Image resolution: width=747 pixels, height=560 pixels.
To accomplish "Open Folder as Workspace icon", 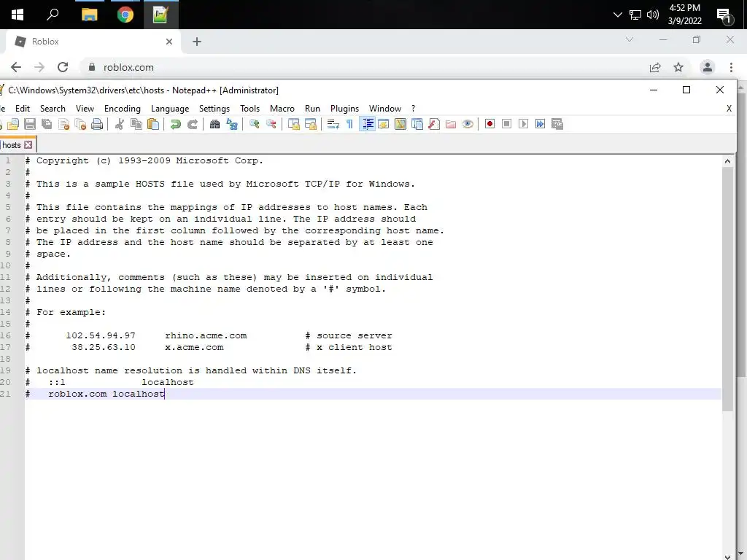I will 451,124.
